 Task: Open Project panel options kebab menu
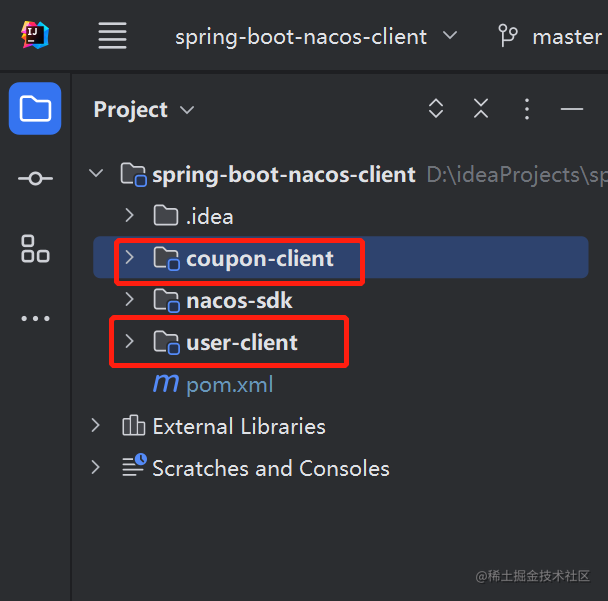click(x=527, y=109)
